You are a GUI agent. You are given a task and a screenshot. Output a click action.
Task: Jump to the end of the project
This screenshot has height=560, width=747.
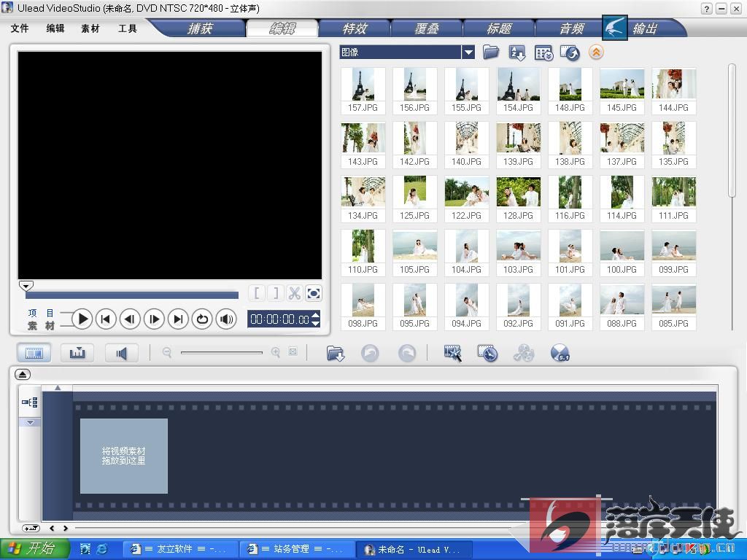[x=178, y=319]
